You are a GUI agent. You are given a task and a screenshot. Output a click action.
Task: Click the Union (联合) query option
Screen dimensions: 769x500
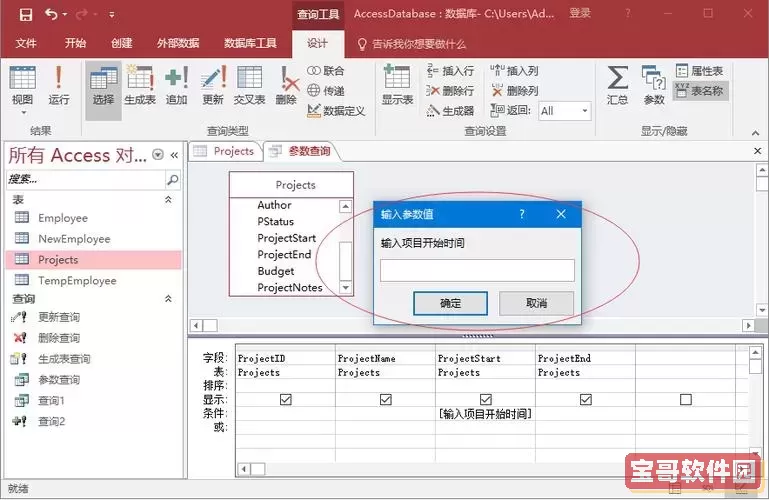[x=326, y=71]
